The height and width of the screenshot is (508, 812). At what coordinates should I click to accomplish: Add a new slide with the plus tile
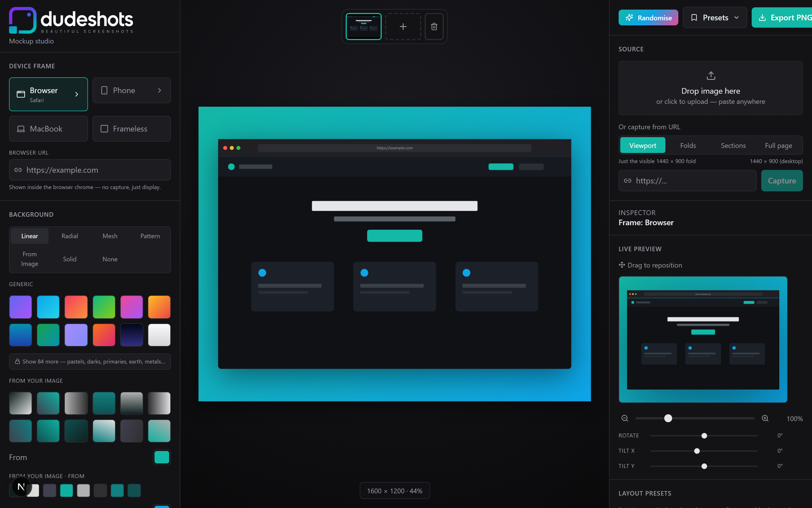(x=403, y=27)
